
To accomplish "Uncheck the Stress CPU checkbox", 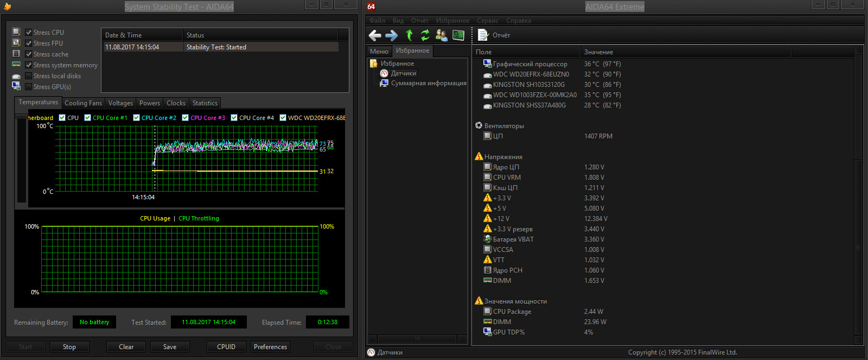I will (29, 32).
